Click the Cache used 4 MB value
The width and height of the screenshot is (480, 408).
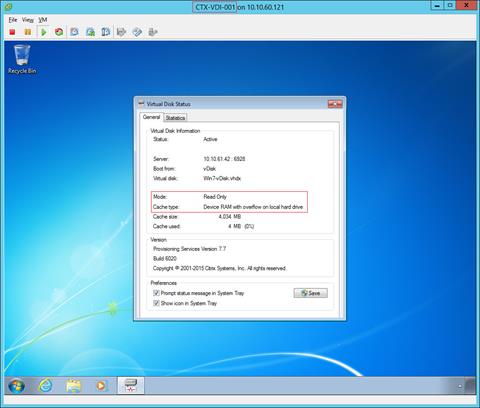pos(241,226)
